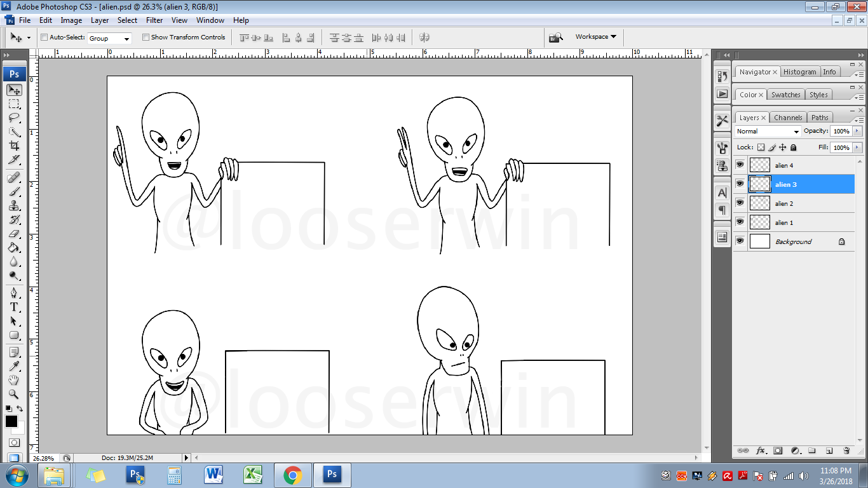Hide the alien 3 layer
Screen dimensions: 868x488
pyautogui.click(x=740, y=184)
